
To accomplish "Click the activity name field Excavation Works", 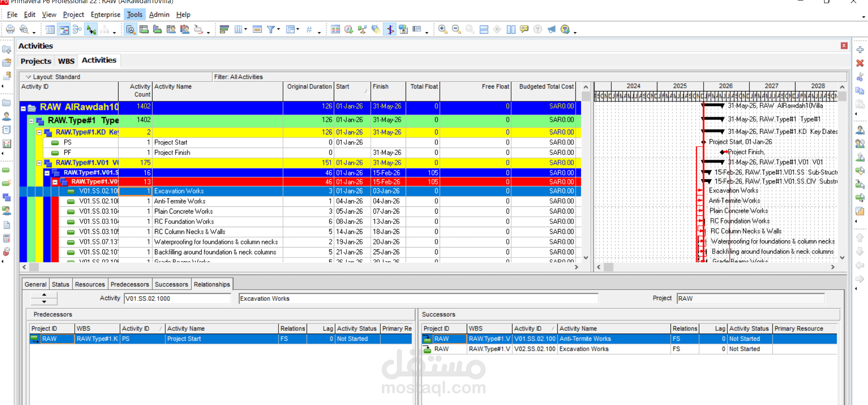I will click(418, 299).
